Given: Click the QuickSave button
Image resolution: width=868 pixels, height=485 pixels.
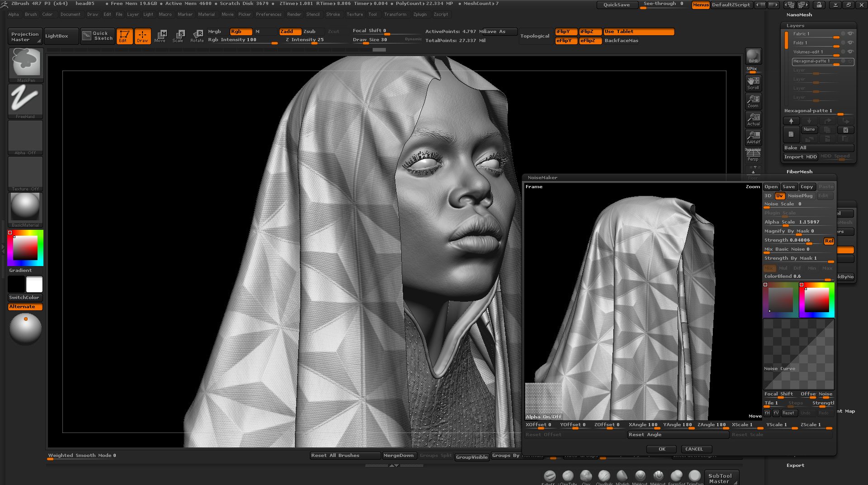Looking at the screenshot, I should click(617, 5).
